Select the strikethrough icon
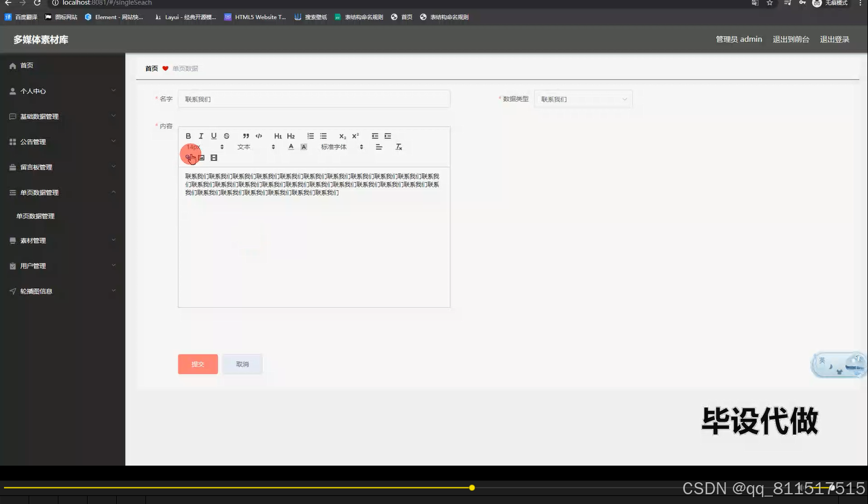868x504 pixels. click(226, 136)
